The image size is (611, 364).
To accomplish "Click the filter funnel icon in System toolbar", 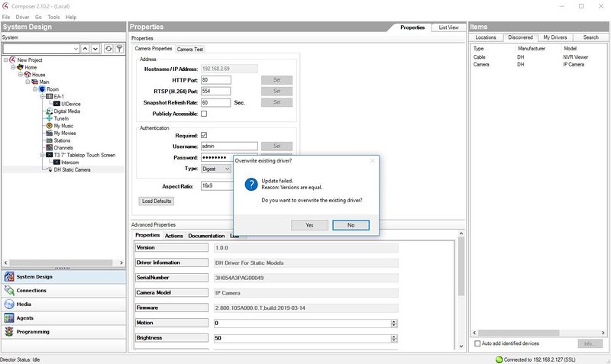I will tap(119, 49).
